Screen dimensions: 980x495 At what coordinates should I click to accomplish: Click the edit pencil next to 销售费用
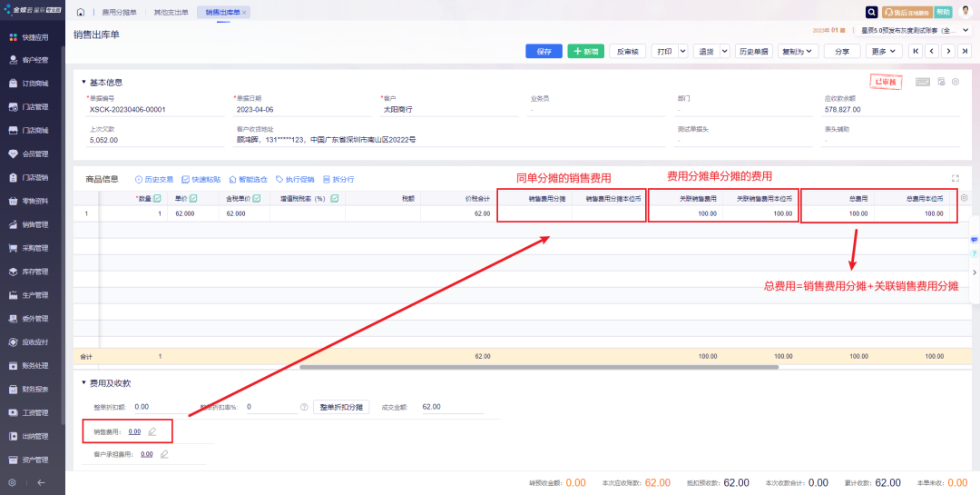152,431
